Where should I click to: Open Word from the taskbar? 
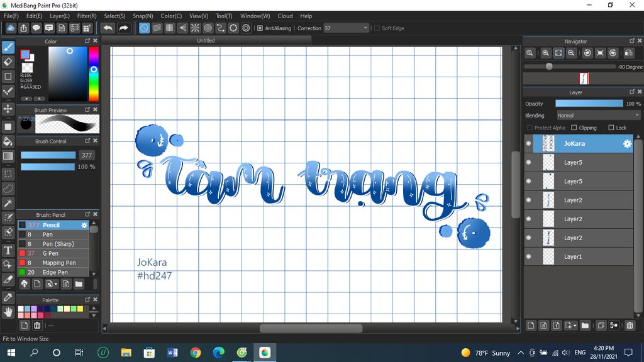[x=172, y=353]
